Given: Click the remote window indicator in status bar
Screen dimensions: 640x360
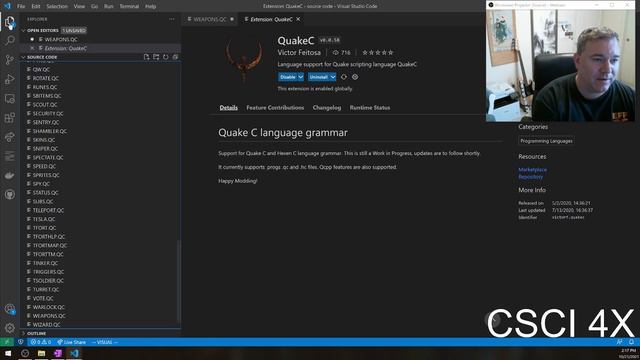Looking at the screenshot, I should (7, 342).
